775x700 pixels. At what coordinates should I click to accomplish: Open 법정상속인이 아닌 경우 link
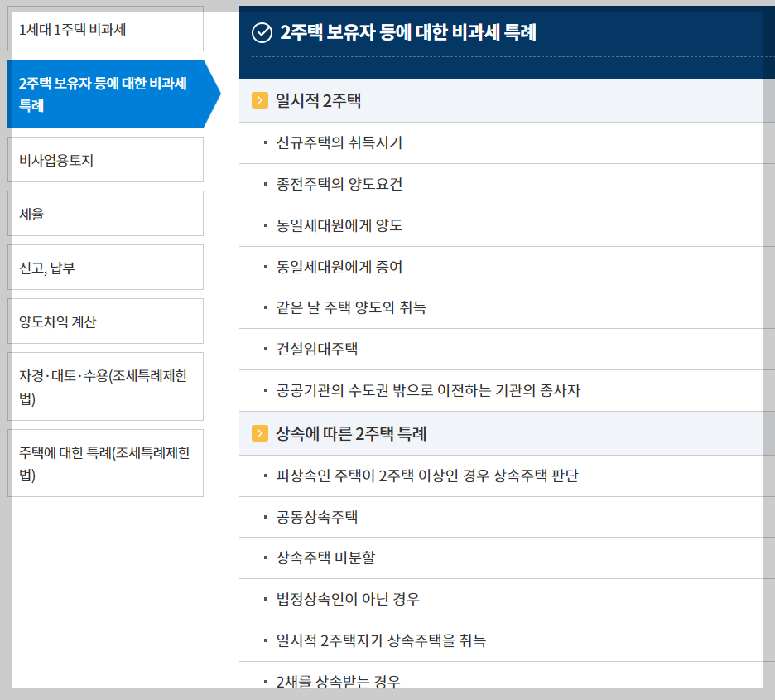tap(348, 599)
